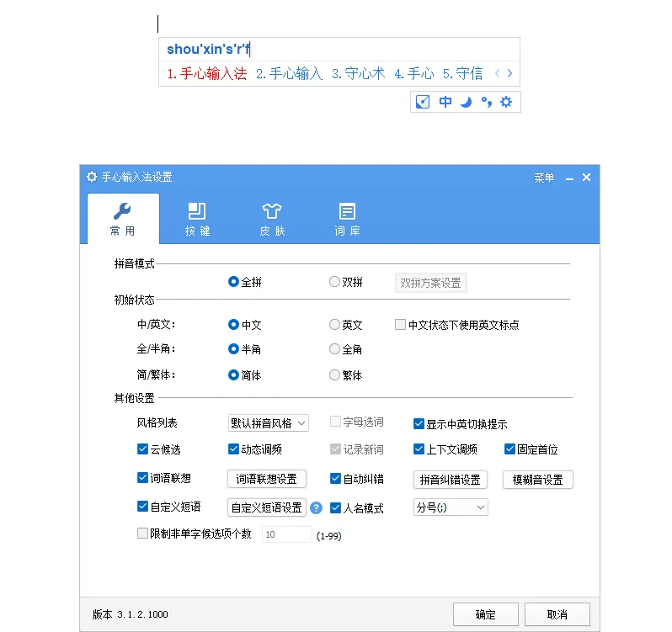Screen dimensions: 672x632
Task: Choose candidate 2 手心输入
Action: pos(290,74)
